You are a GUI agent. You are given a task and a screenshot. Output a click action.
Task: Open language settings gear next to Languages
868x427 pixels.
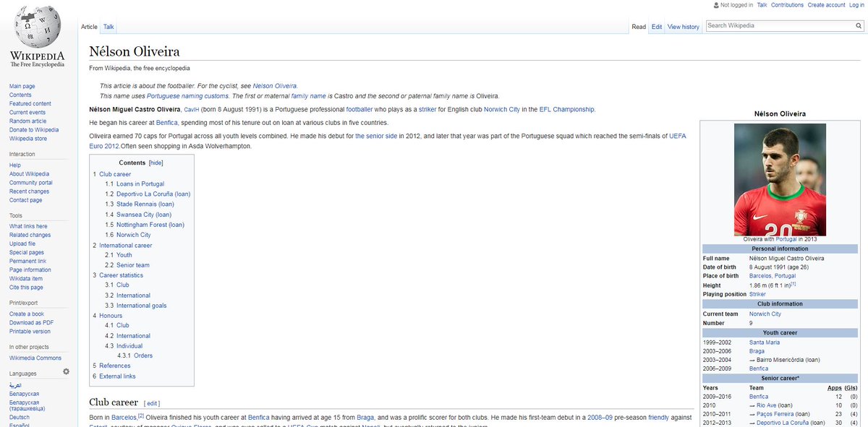pos(66,371)
